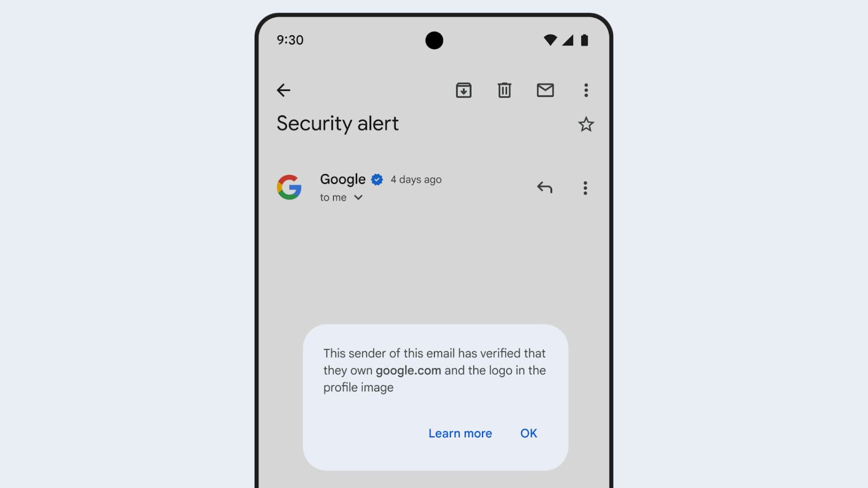Image resolution: width=868 pixels, height=488 pixels.
Task: Select the '4 days ago' timestamp text
Action: tap(416, 179)
